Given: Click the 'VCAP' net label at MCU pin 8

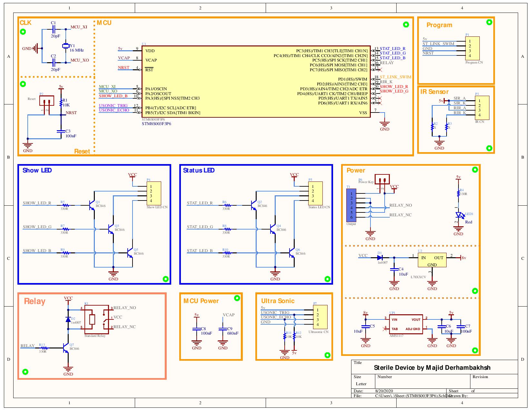Looking at the screenshot, I should pyautogui.click(x=124, y=58).
